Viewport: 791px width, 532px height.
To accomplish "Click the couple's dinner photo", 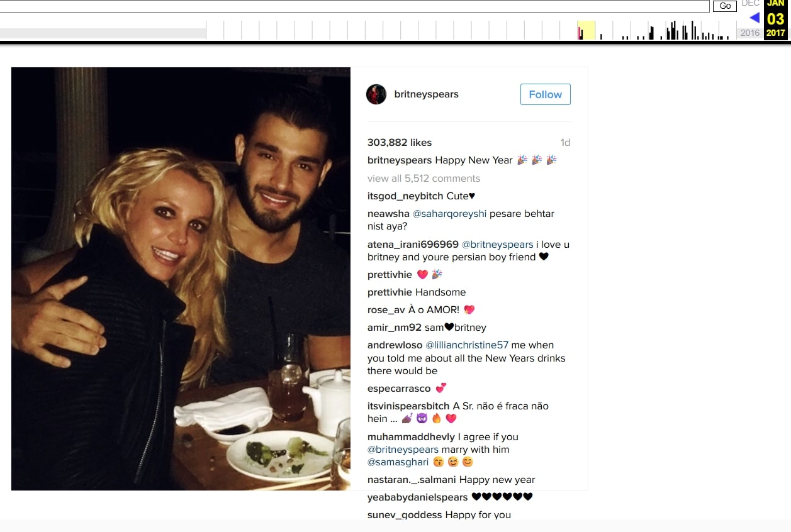I will 181,279.
